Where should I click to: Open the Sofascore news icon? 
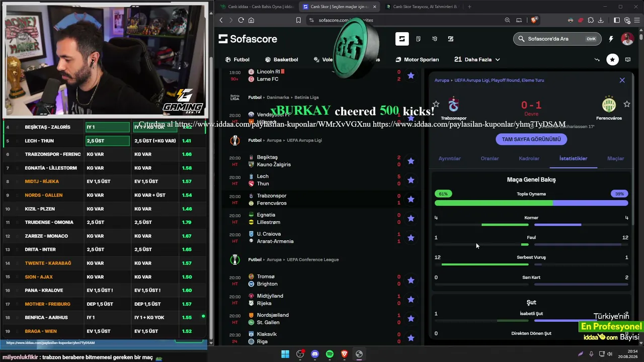[418, 39]
